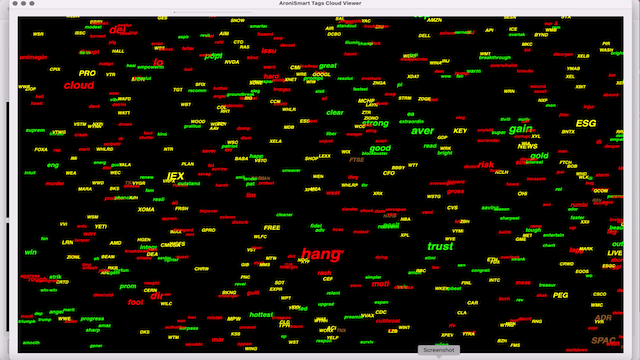Select the brown tag 'FTSE'
Viewport: 640px width, 360px height.
pos(356,160)
